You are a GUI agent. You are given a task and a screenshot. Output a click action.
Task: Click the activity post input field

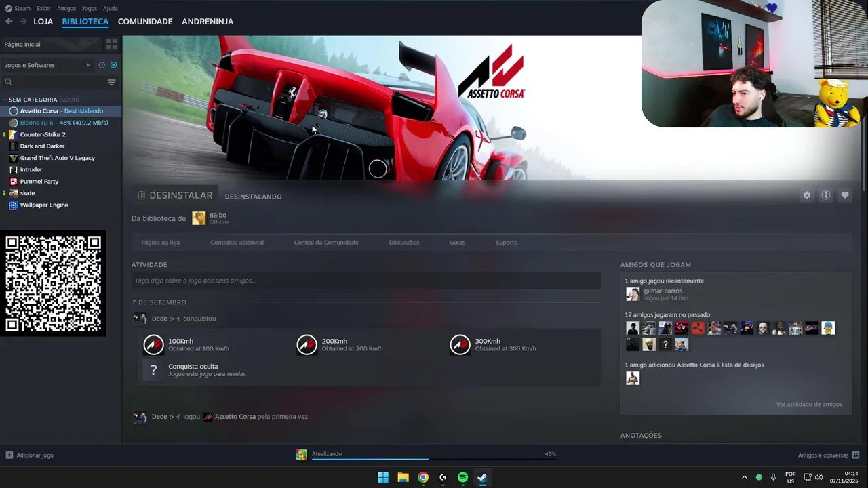coord(366,281)
